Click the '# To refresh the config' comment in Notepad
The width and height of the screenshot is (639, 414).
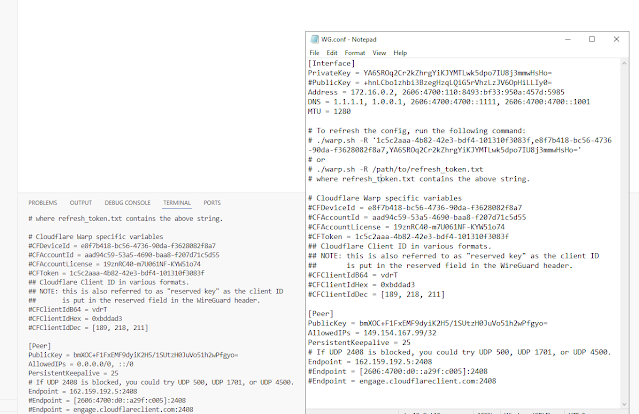[x=417, y=131]
